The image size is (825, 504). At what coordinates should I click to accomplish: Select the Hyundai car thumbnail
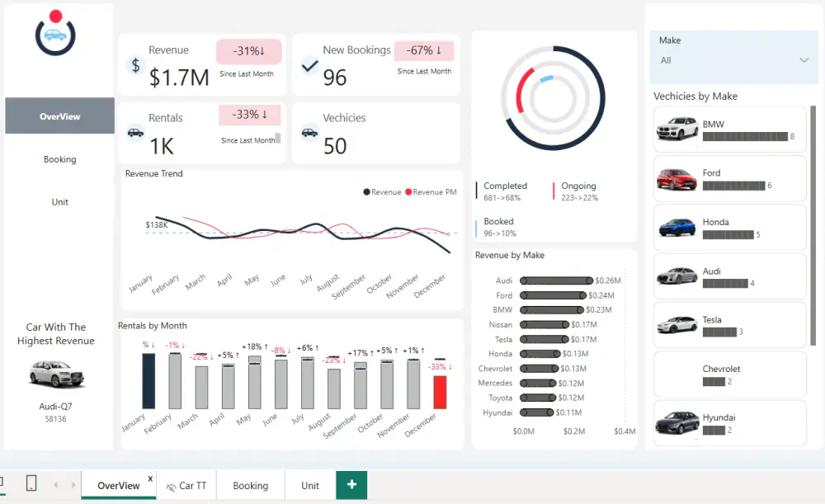pos(677,422)
